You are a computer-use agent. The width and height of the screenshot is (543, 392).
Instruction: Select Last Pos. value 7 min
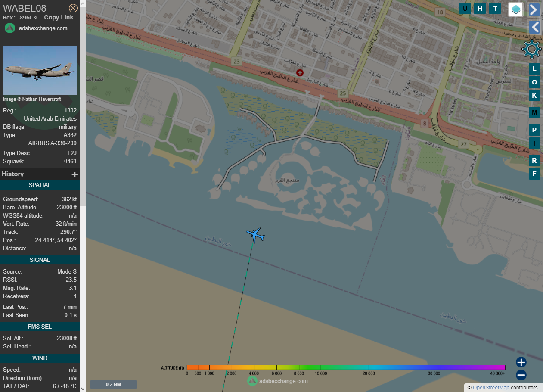click(x=69, y=307)
